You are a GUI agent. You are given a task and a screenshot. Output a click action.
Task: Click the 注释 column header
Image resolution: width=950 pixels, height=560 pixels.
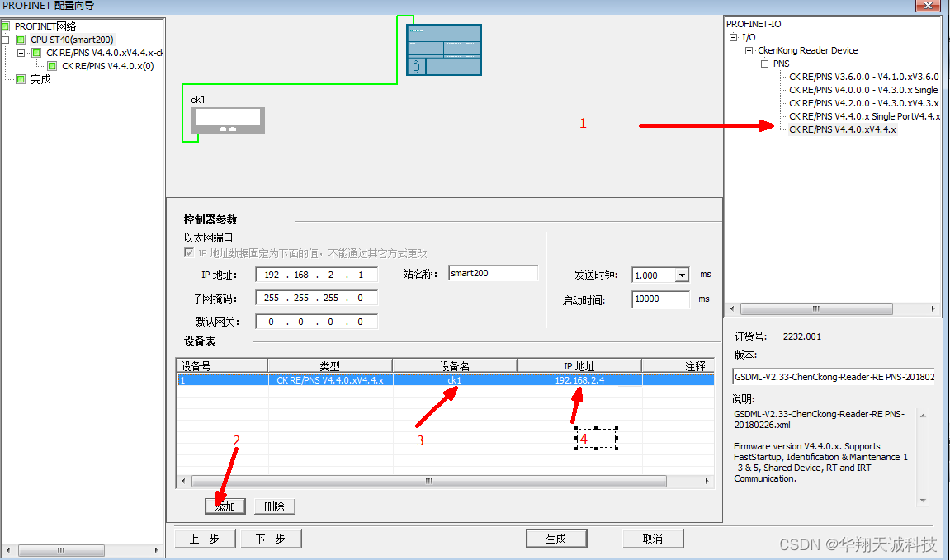tap(678, 366)
